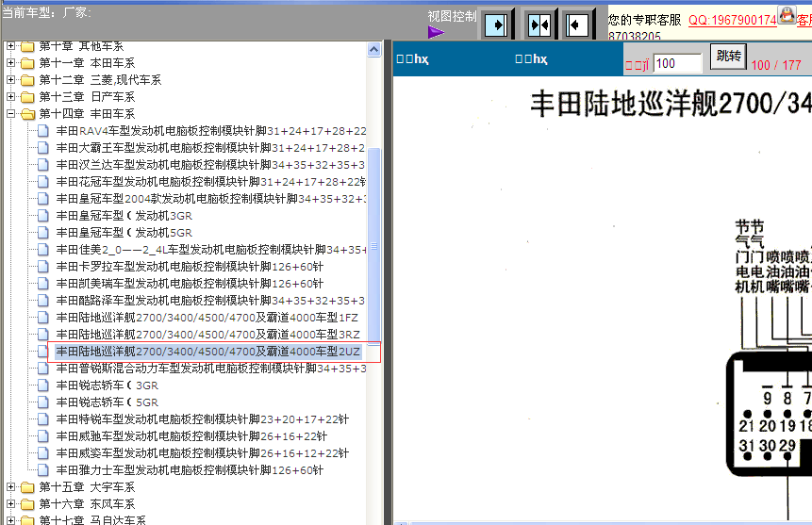Select 丰田皇冠车型 发动机3GR entry

pyautogui.click(x=124, y=216)
